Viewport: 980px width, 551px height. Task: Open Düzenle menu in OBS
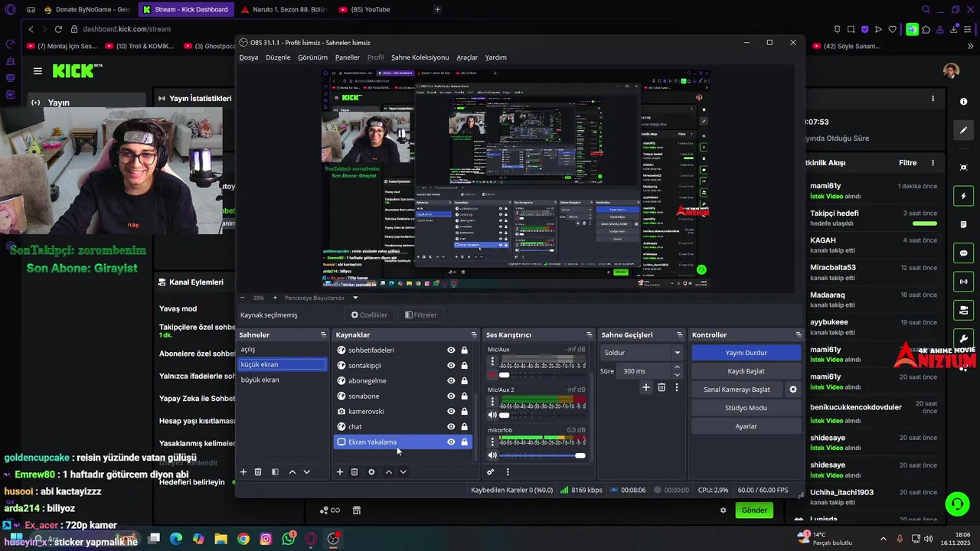coord(278,57)
